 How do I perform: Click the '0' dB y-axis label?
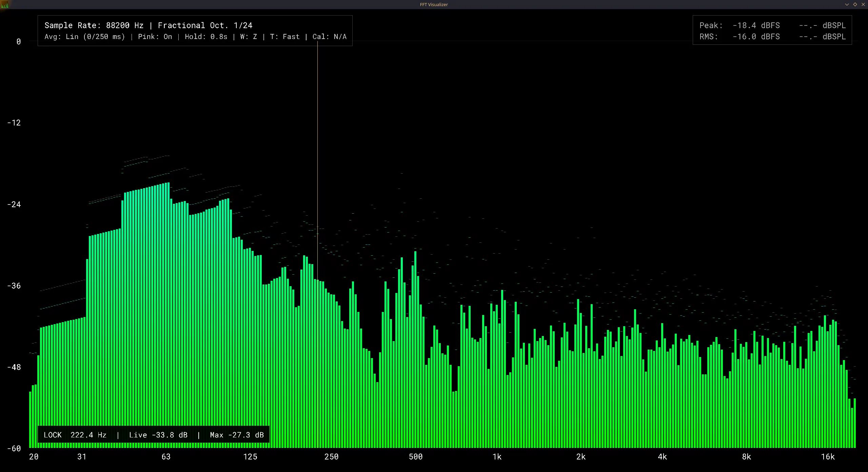19,42
